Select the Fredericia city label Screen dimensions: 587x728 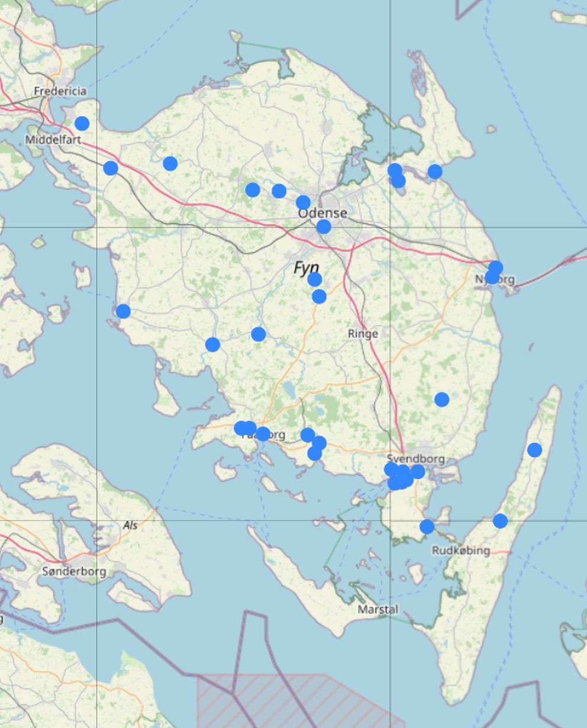[x=60, y=91]
